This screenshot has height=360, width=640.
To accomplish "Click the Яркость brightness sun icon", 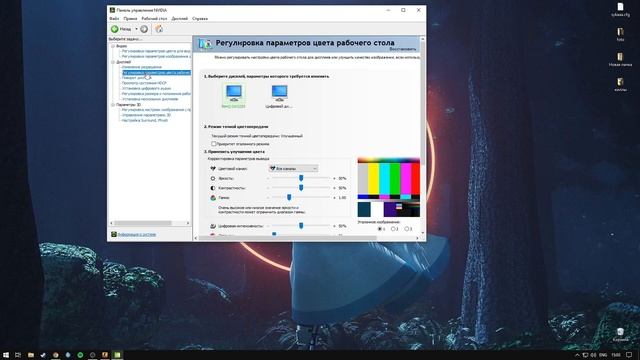I will pos(213,178).
